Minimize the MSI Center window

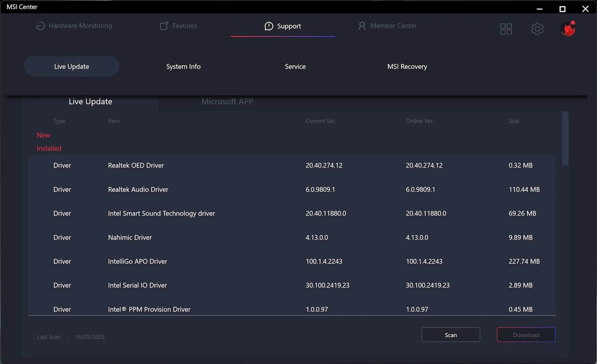539,9
